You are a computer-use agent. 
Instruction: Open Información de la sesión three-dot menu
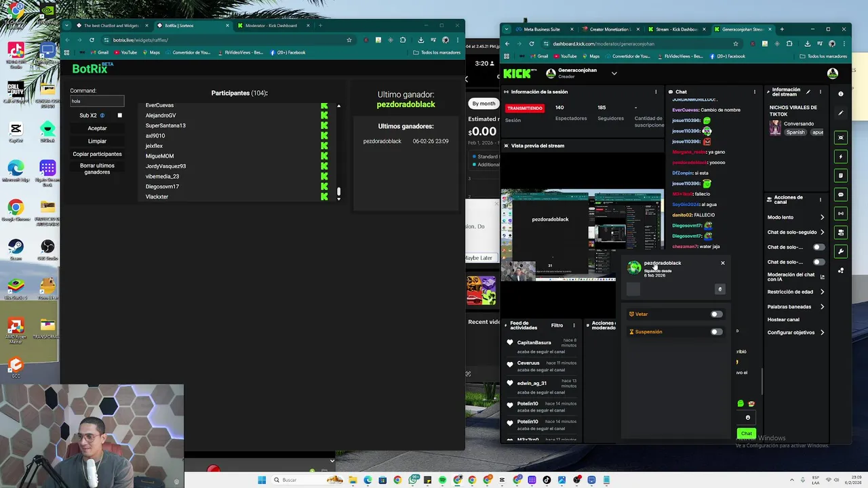pyautogui.click(x=656, y=91)
